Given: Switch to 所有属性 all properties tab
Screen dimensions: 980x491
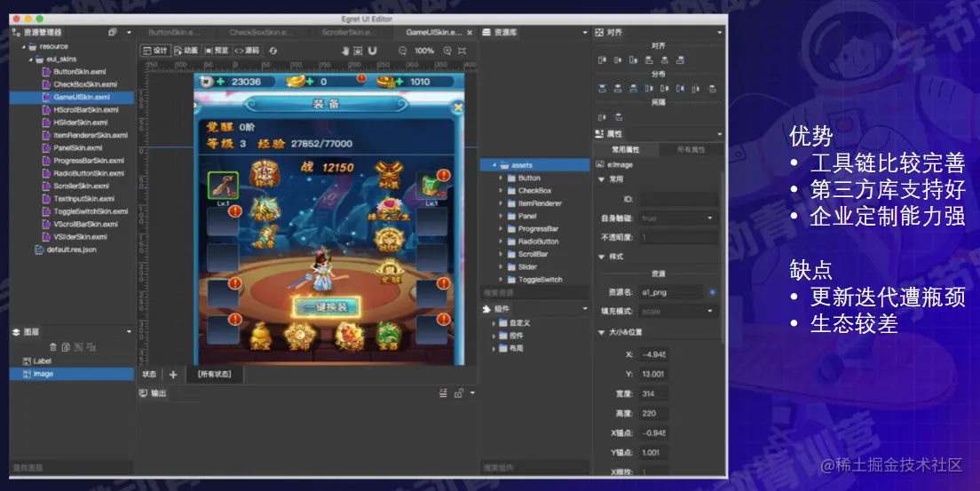Looking at the screenshot, I should click(692, 149).
